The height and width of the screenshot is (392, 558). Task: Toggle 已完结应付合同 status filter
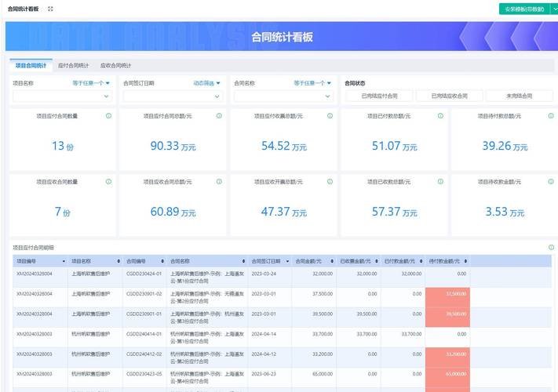[x=379, y=96]
